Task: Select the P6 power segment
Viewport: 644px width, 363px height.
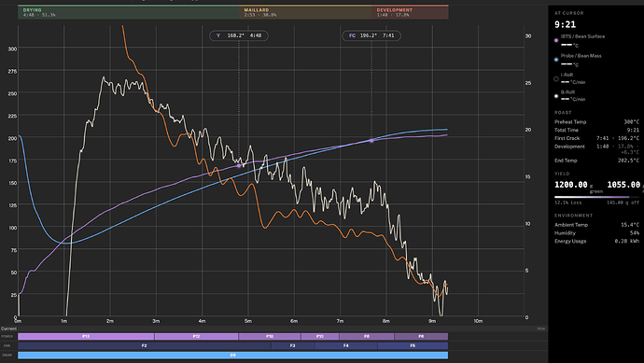Action: (421, 336)
